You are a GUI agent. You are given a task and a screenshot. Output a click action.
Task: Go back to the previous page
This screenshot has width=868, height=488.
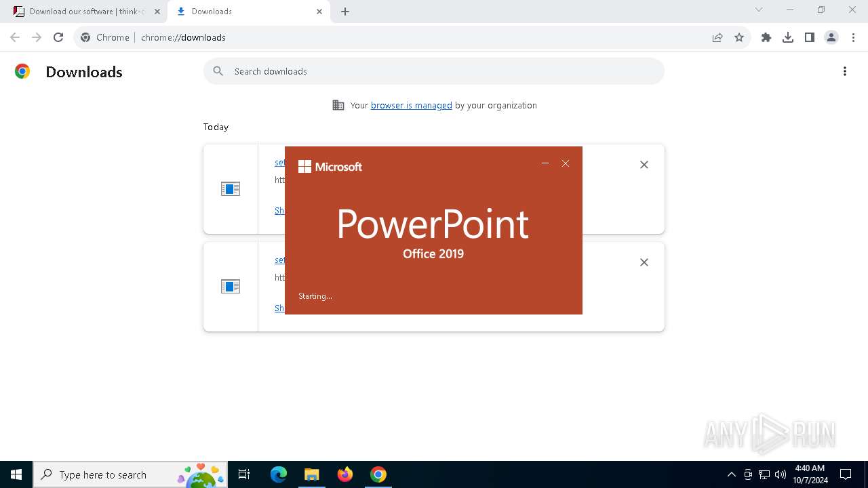point(15,37)
